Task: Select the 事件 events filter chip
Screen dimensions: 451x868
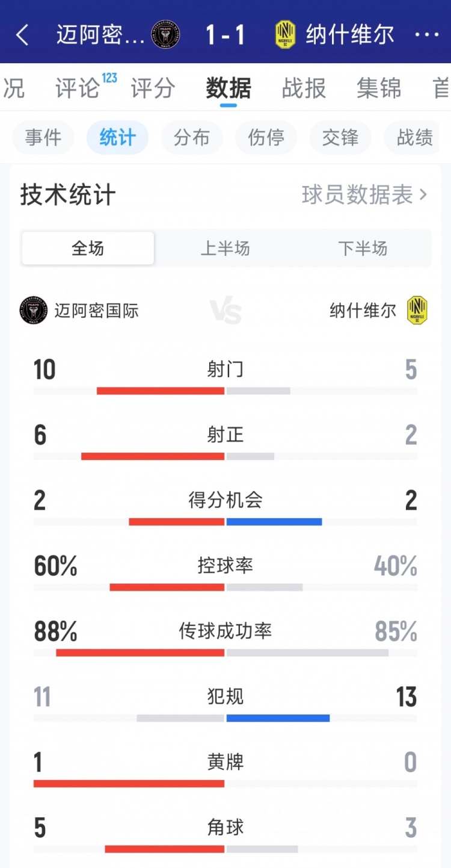Action: click(43, 138)
